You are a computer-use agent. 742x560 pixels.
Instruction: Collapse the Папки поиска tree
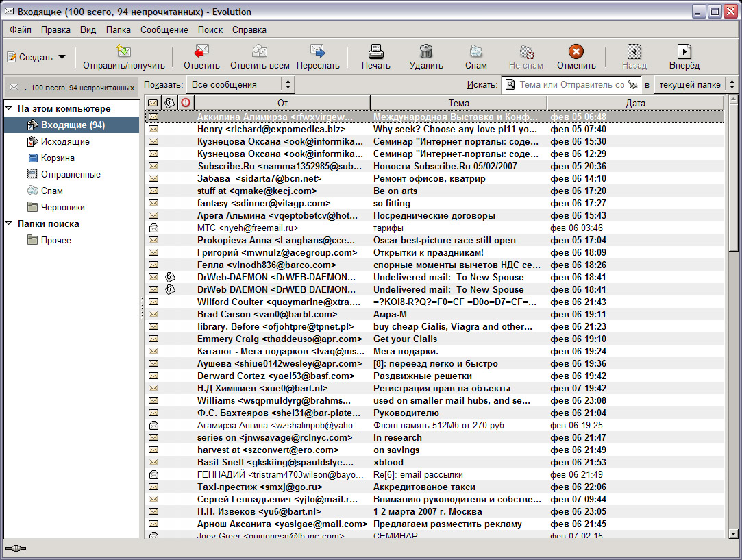coord(8,223)
